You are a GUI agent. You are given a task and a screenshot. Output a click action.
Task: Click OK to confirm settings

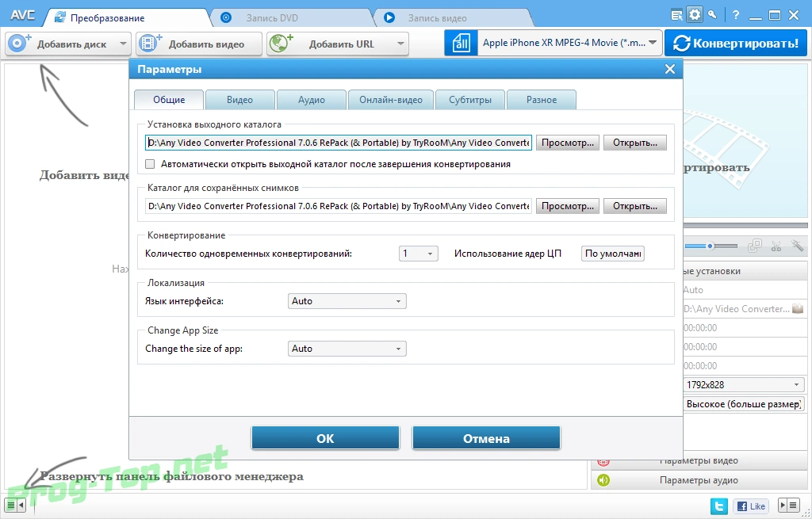[x=325, y=438]
